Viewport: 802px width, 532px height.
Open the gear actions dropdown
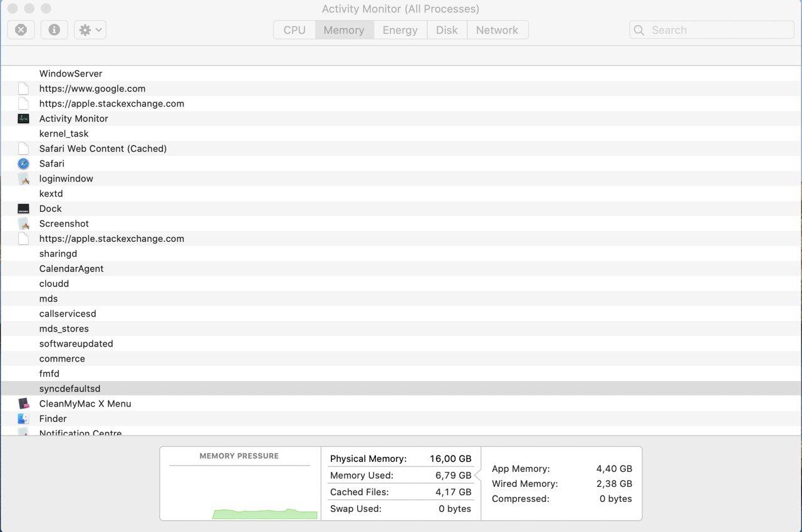pyautogui.click(x=90, y=29)
